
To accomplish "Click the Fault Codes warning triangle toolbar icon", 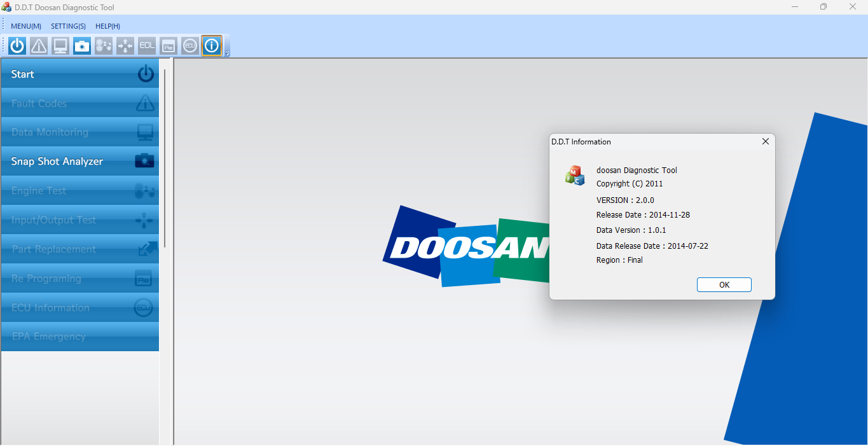I will pyautogui.click(x=39, y=46).
